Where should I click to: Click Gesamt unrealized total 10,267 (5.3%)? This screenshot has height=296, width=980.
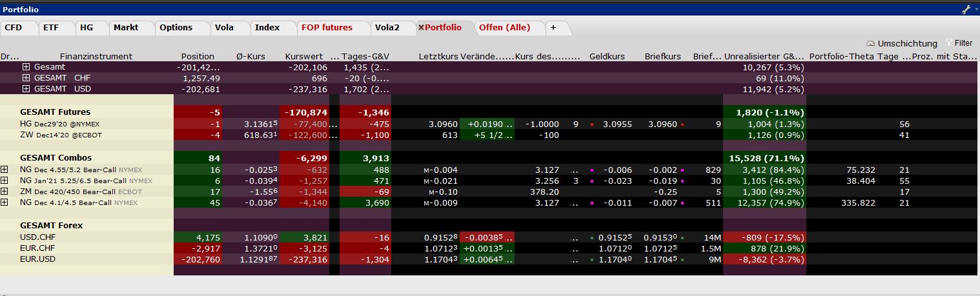[x=774, y=66]
